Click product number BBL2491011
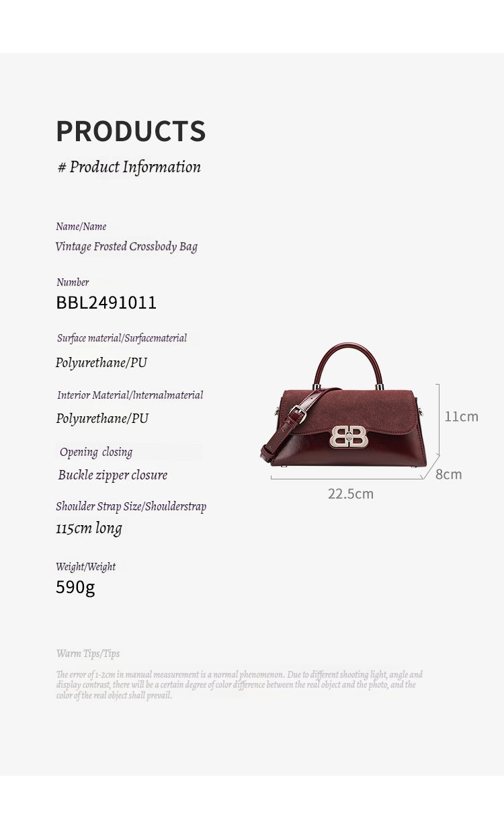The height and width of the screenshot is (821, 504). [x=106, y=303]
